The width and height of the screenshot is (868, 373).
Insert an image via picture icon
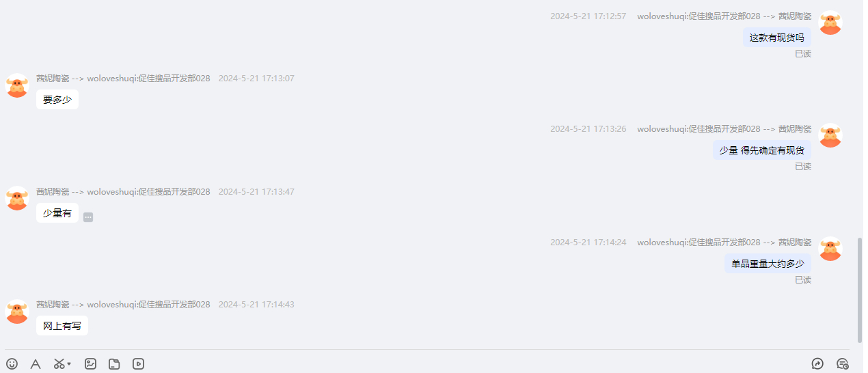[90, 364]
